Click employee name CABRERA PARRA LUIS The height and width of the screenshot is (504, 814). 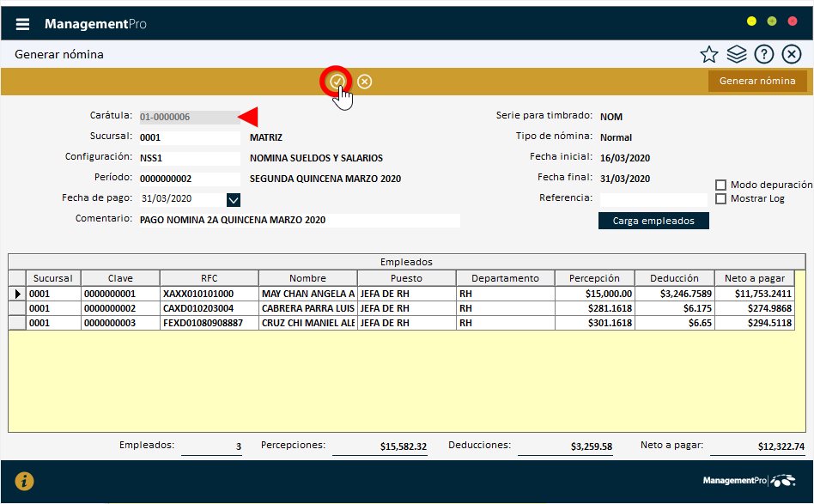pyautogui.click(x=308, y=308)
